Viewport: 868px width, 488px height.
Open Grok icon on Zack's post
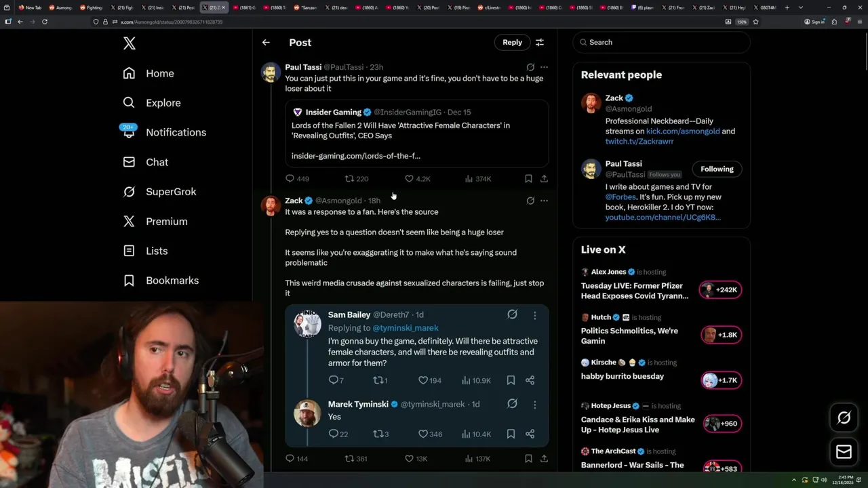(x=530, y=201)
